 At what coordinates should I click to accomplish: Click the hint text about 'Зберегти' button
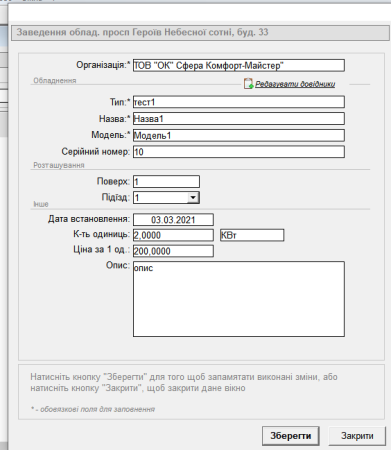click(x=184, y=382)
